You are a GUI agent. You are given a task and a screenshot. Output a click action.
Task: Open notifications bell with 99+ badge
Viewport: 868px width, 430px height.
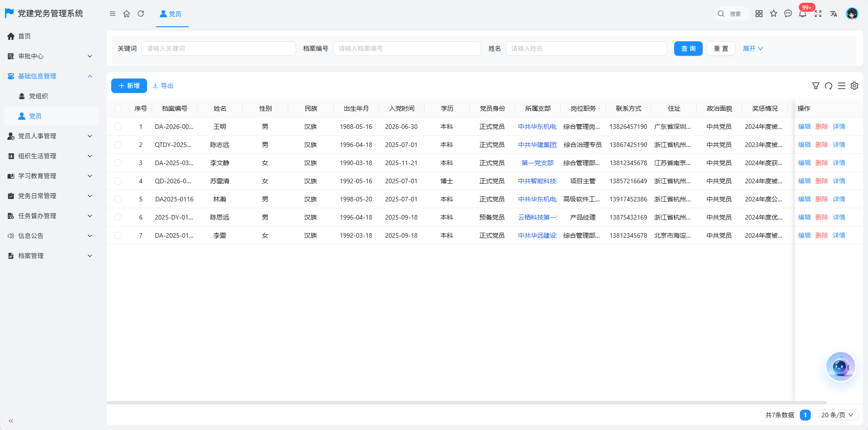pos(803,14)
